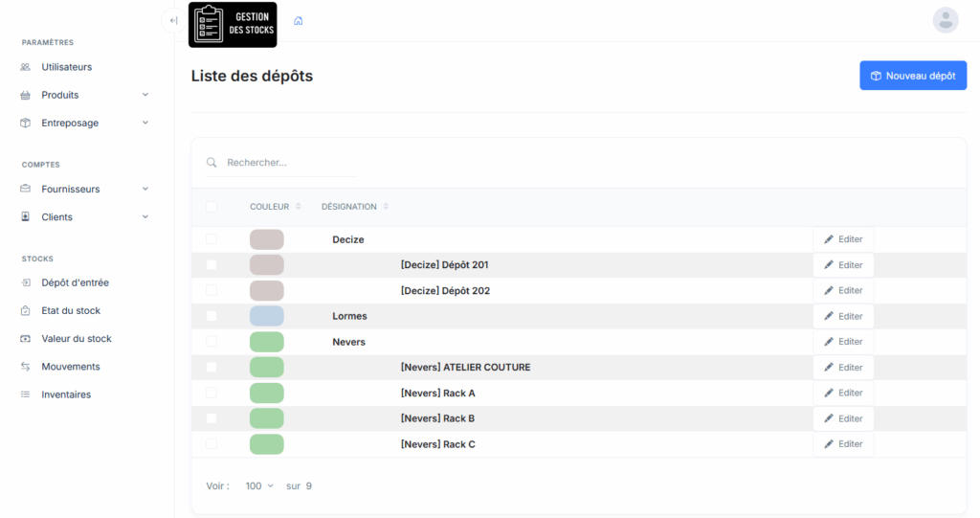Open the rows-per-page dropdown showing 100
The height and width of the screenshot is (518, 980).
258,486
